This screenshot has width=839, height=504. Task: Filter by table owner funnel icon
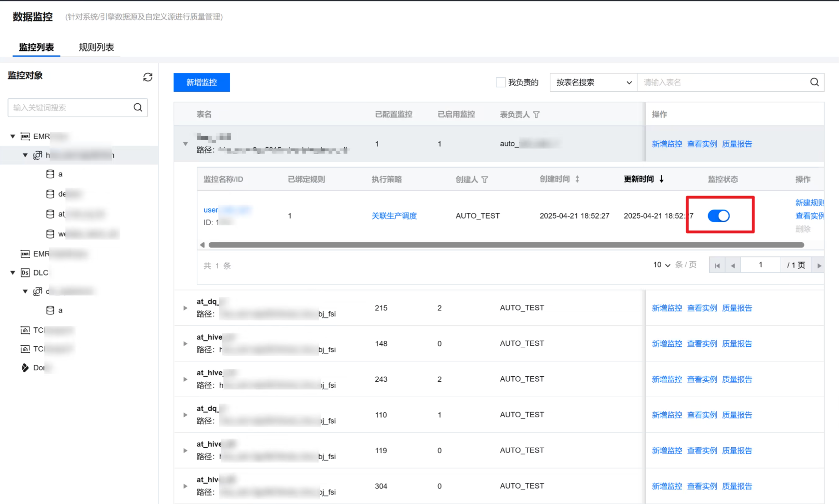click(536, 115)
